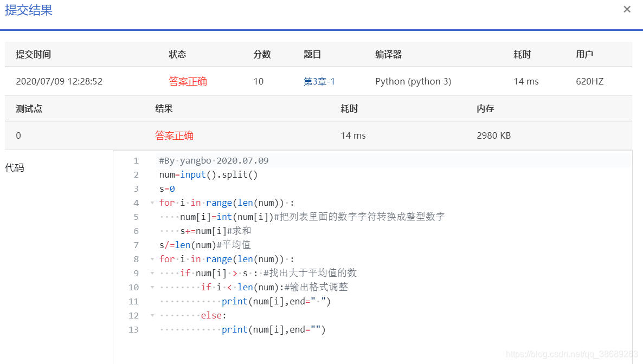
Task: Select the submission time 2020/07/09 12:28:52
Action: tap(59, 81)
